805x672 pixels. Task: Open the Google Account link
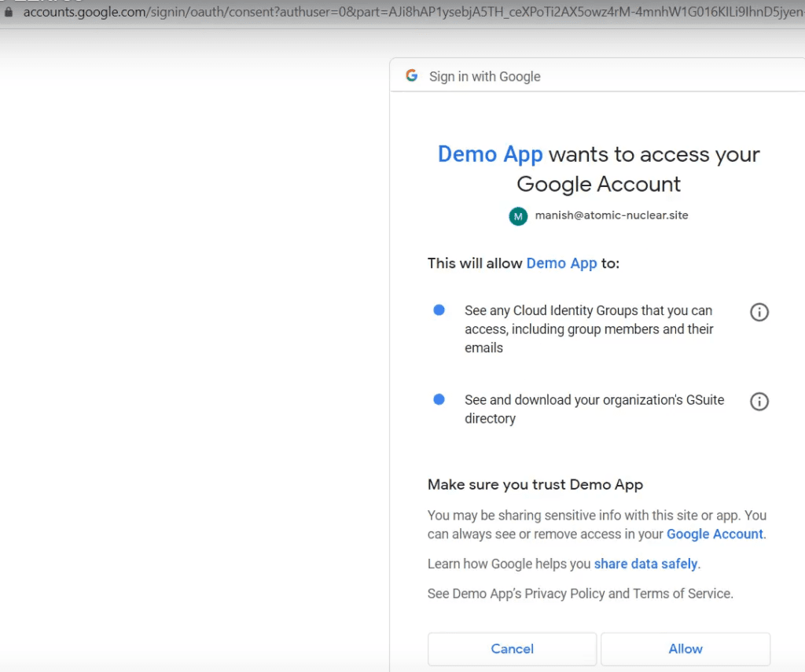(715, 534)
